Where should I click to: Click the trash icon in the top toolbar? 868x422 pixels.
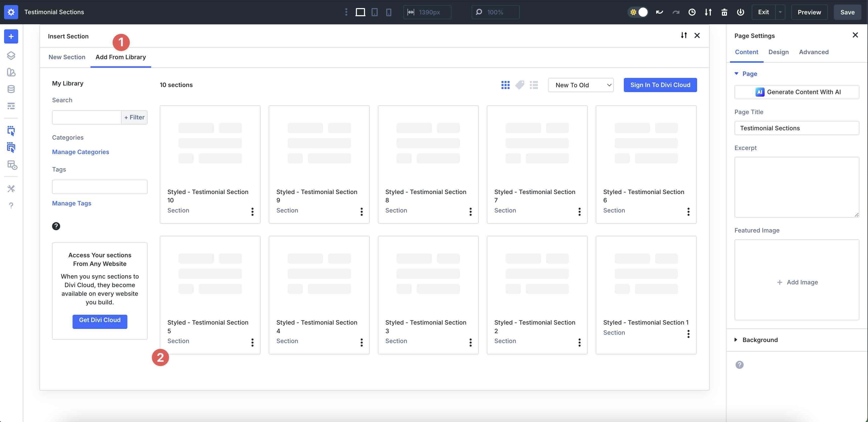[724, 12]
